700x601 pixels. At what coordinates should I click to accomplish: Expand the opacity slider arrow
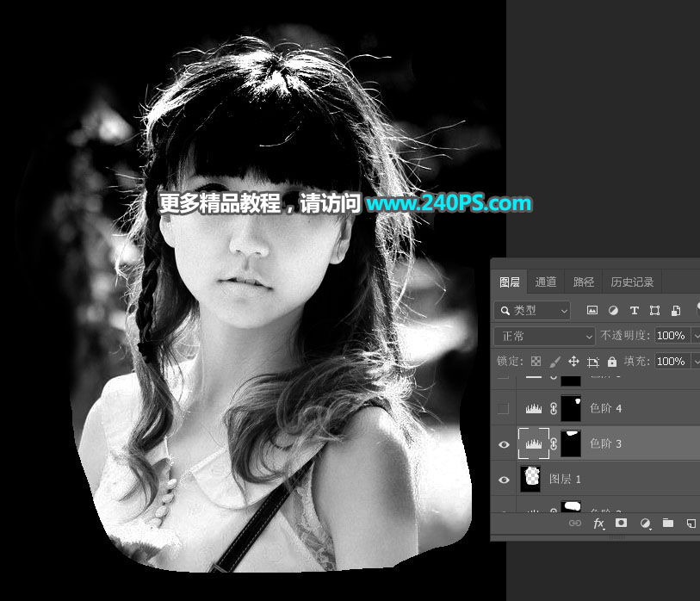click(x=696, y=336)
